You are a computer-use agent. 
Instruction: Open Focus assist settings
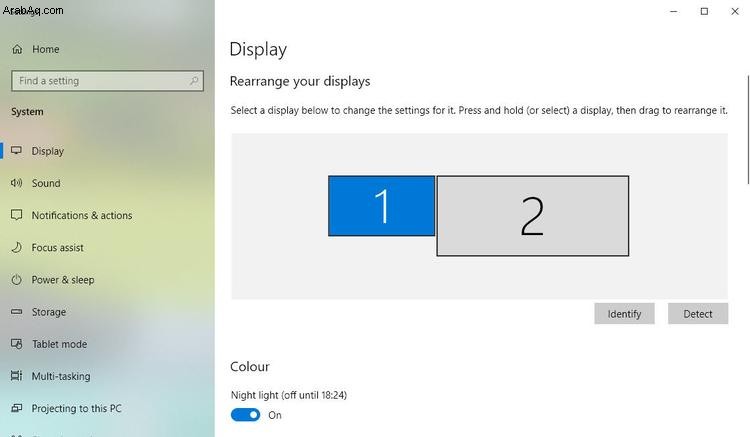click(57, 248)
